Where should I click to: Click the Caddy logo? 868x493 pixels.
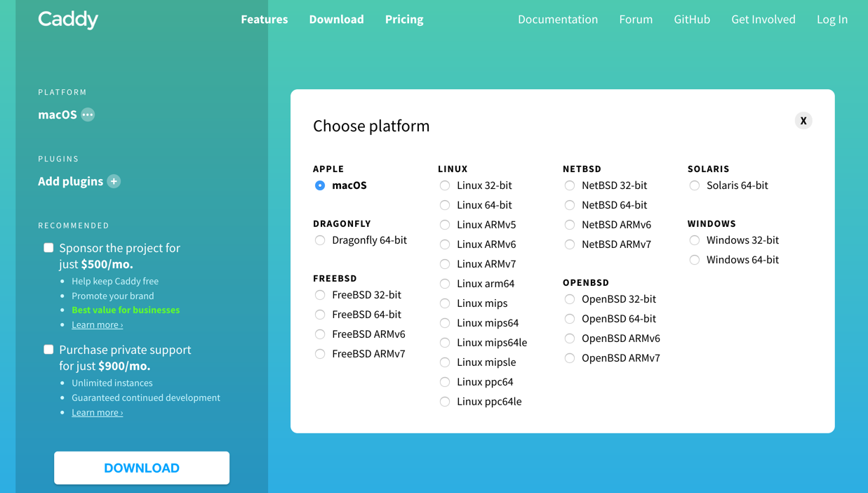[x=68, y=20]
